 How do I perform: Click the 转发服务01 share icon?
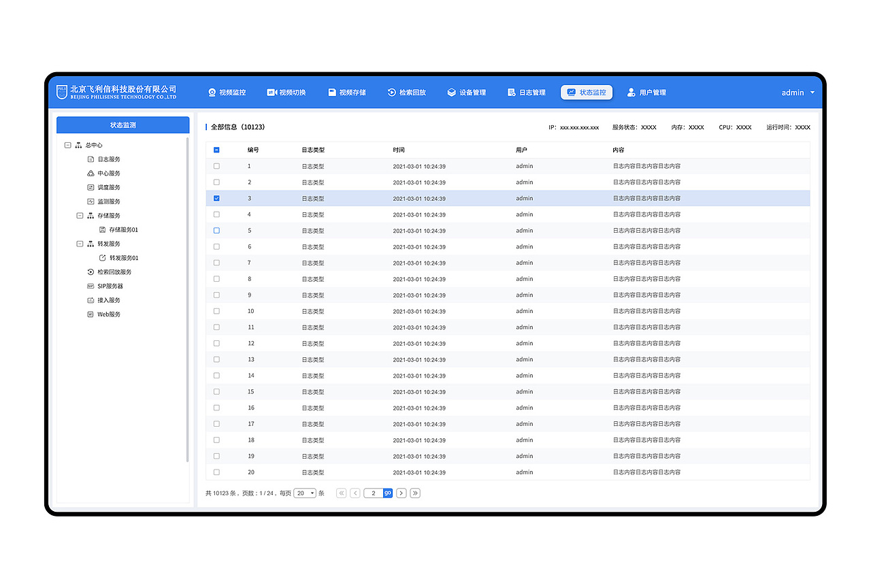pos(102,258)
